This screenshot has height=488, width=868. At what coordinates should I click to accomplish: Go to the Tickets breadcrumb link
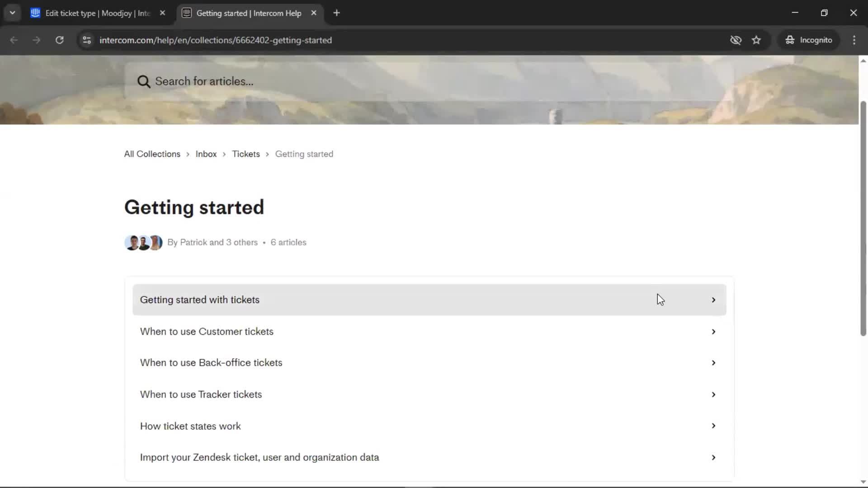246,154
